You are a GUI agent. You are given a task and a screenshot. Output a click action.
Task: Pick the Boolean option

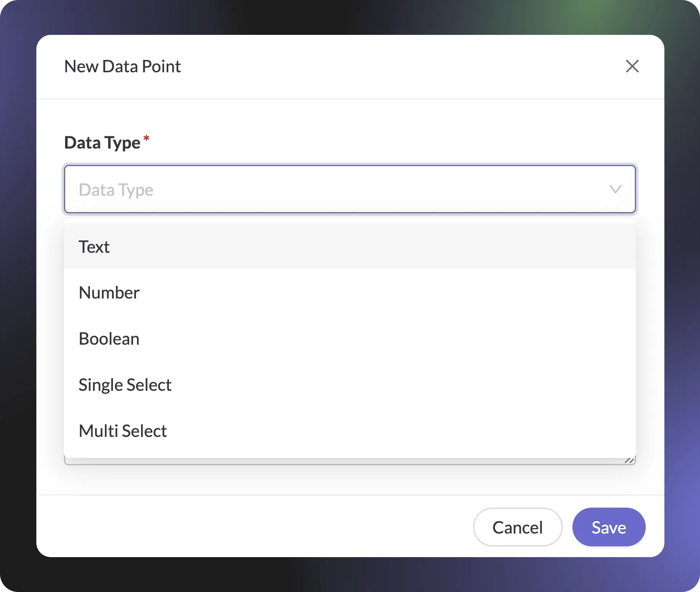350,338
